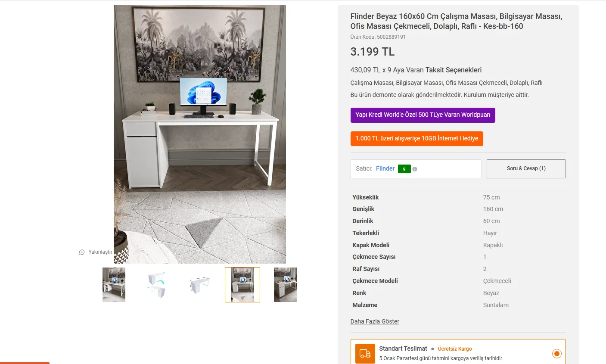This screenshot has width=606, height=364.
Task: Open the Soru & Cevap (1) button
Action: (526, 169)
